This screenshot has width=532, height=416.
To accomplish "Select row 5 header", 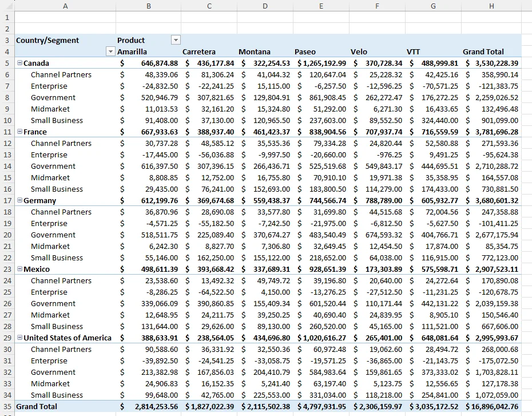I will click(x=7, y=63).
